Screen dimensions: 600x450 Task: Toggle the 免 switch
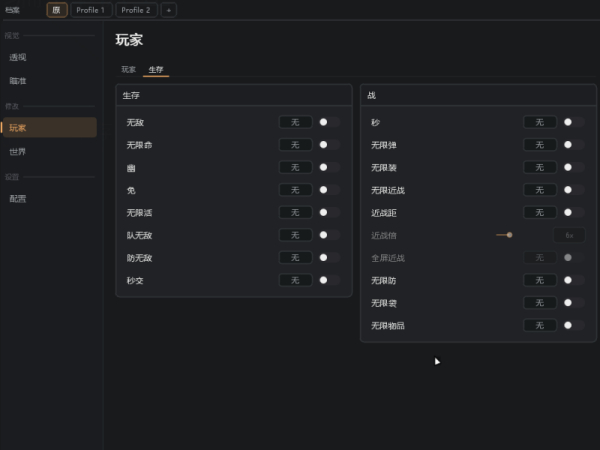pos(329,190)
